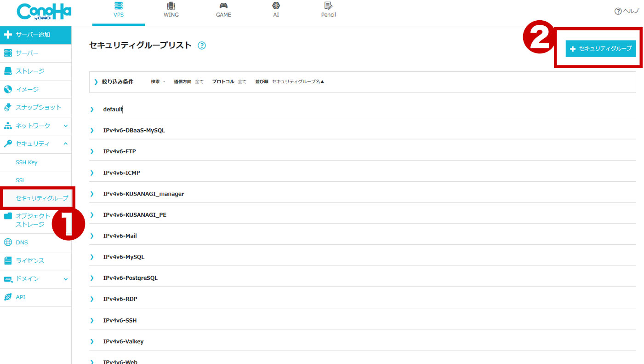Open the イメージ image icon
The image size is (644, 364).
8,89
